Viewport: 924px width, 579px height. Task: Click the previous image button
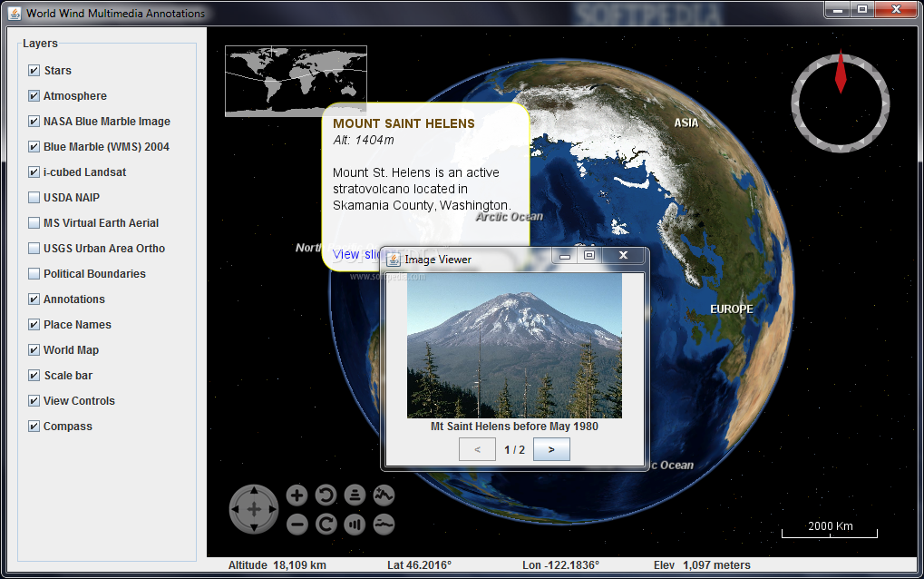click(x=477, y=449)
